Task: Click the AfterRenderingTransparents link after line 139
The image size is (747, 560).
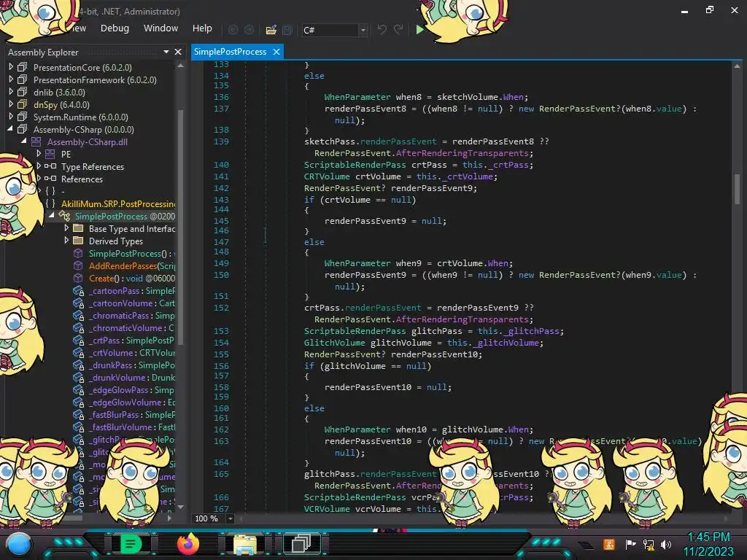Action: click(464, 153)
